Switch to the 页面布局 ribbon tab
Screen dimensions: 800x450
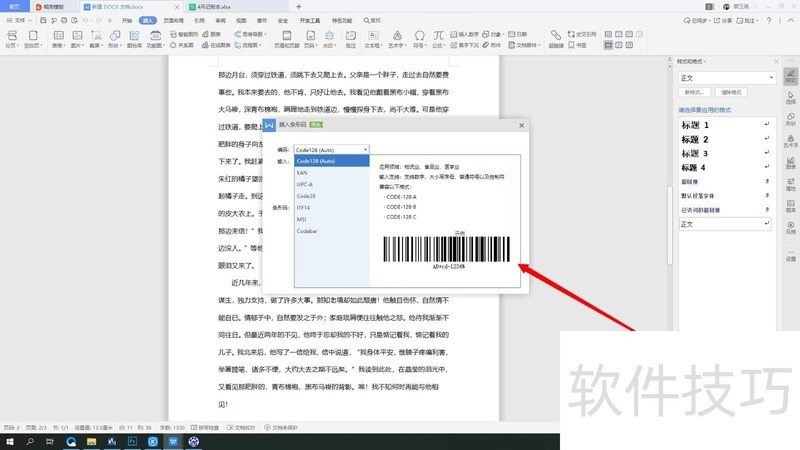[173, 20]
